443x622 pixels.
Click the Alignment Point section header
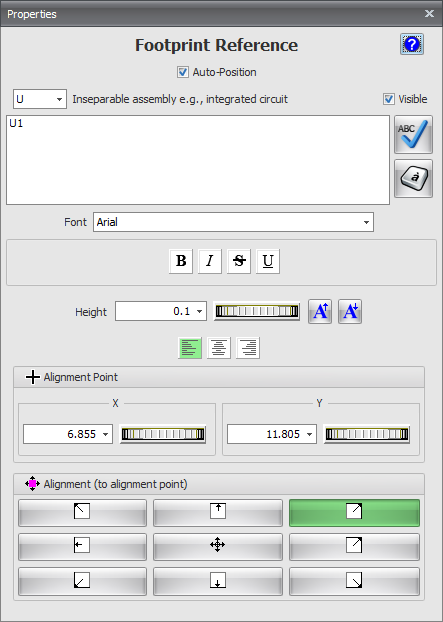(x=219, y=377)
